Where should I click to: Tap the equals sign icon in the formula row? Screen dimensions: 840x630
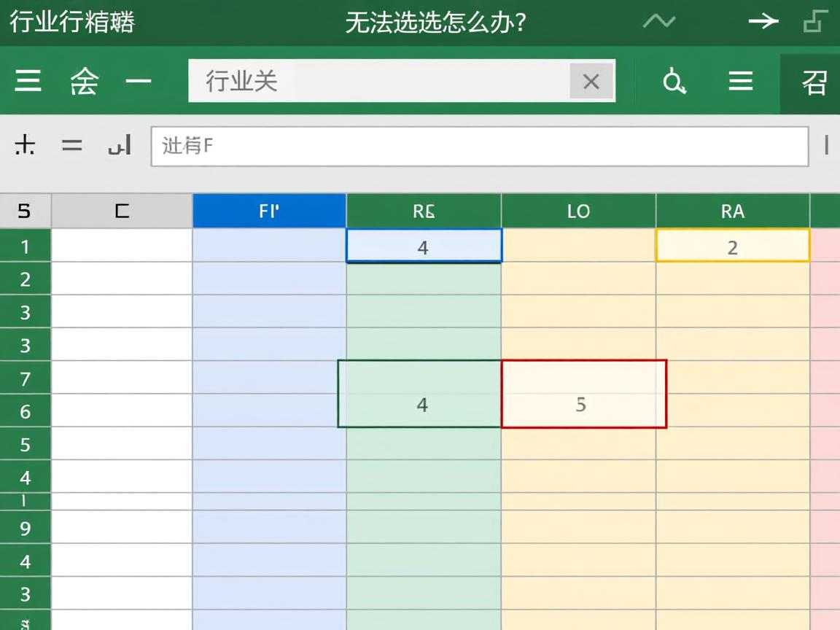(72, 145)
